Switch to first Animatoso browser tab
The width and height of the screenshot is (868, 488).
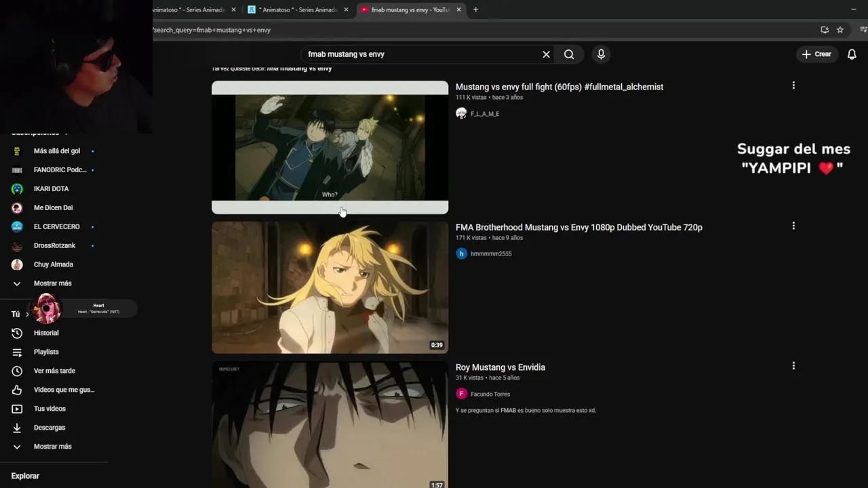click(188, 9)
